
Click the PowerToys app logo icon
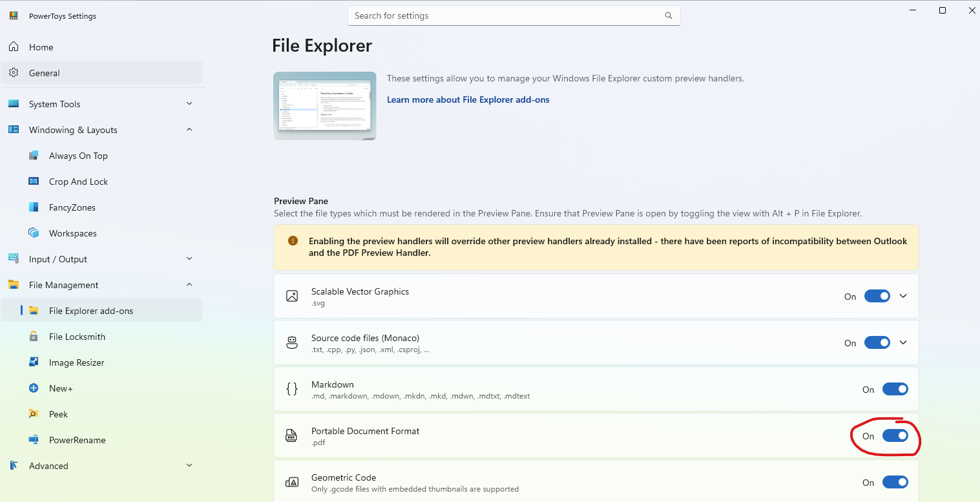[14, 16]
